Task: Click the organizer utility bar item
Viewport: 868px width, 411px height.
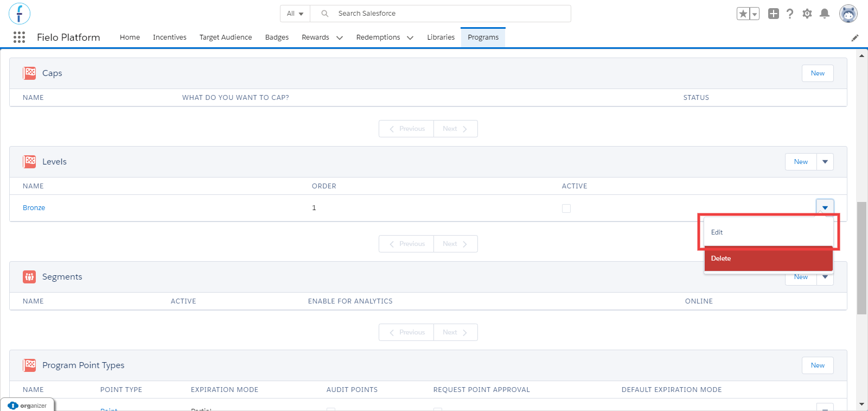Action: [x=27, y=406]
